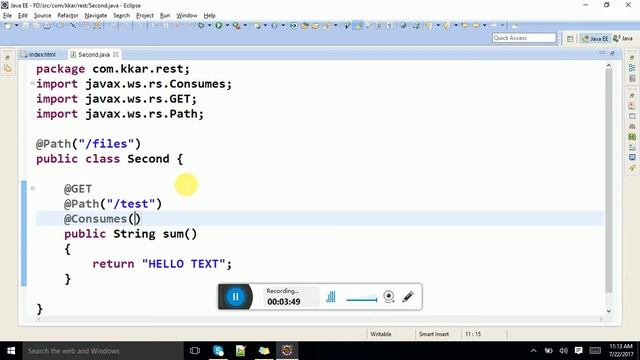The image size is (640, 360).
Task: Expand the Debug dropdown arrow
Action: (209, 26)
